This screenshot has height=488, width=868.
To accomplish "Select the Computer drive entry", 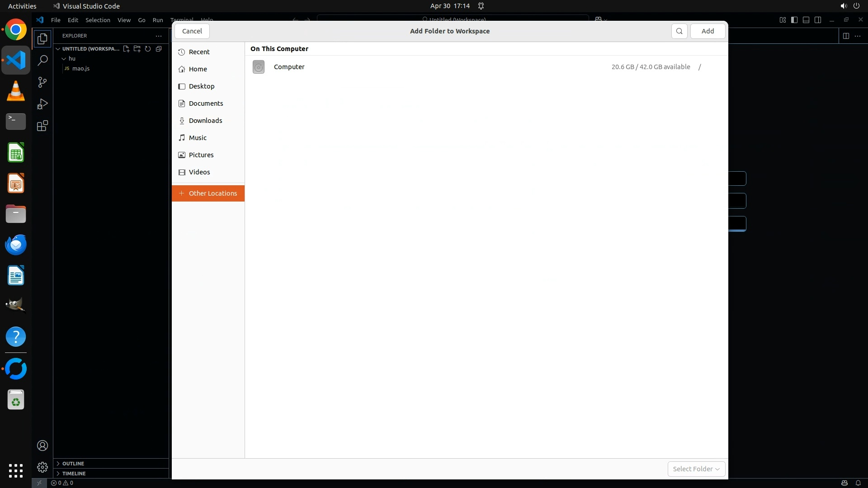I will 289,67.
